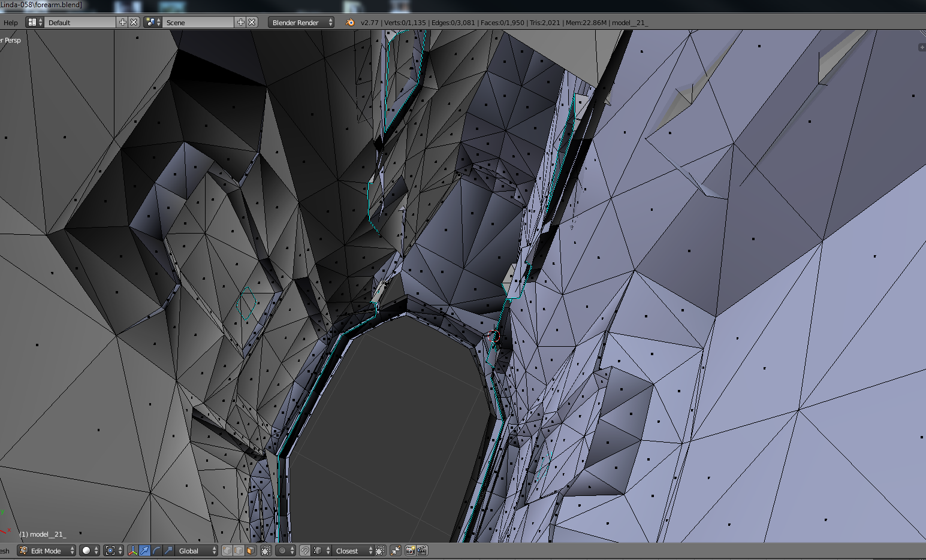Image resolution: width=926 pixels, height=560 pixels.
Task: Click the OpenGL render camera icon
Action: [x=411, y=550]
